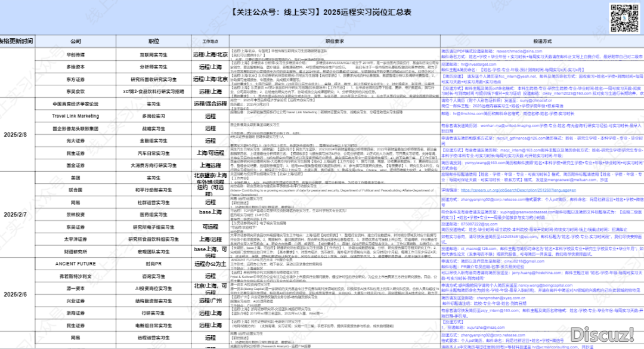Select the 表格更新时间 column header
The image size is (644, 349).
tap(17, 41)
